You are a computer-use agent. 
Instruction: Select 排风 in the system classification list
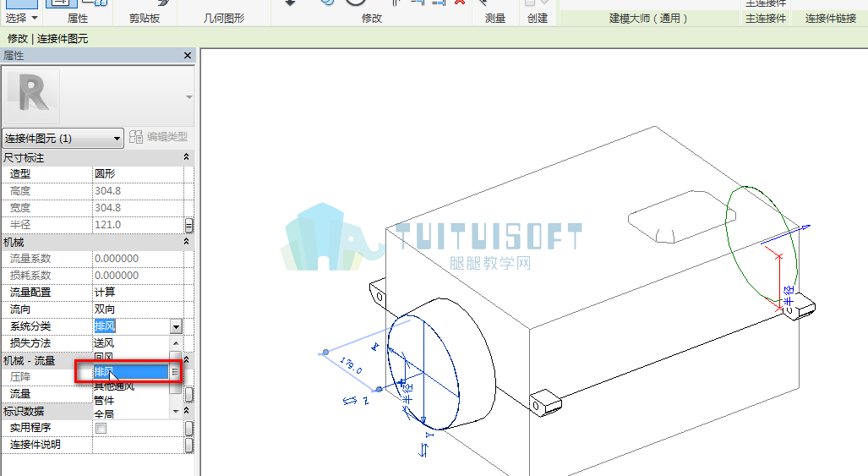(x=131, y=372)
